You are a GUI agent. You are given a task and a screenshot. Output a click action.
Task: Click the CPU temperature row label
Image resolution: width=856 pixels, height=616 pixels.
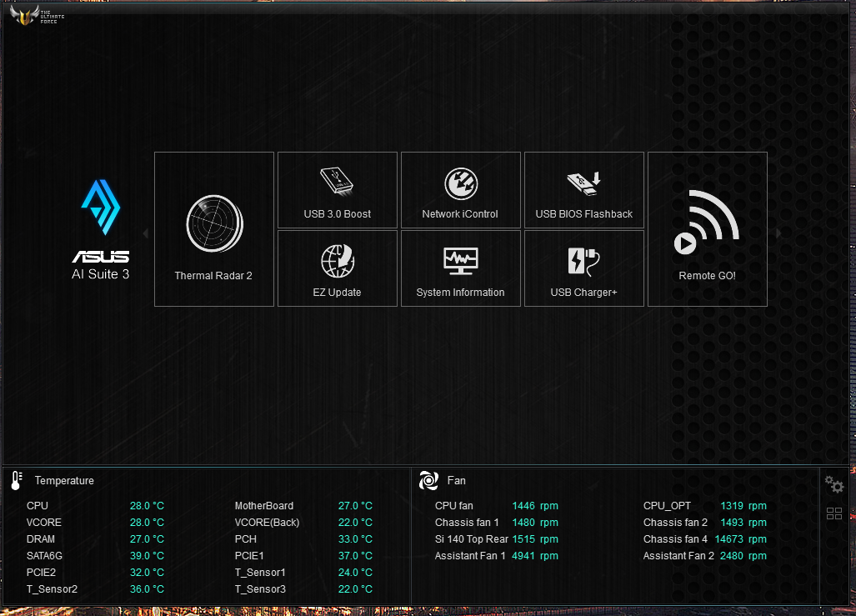[38, 506]
